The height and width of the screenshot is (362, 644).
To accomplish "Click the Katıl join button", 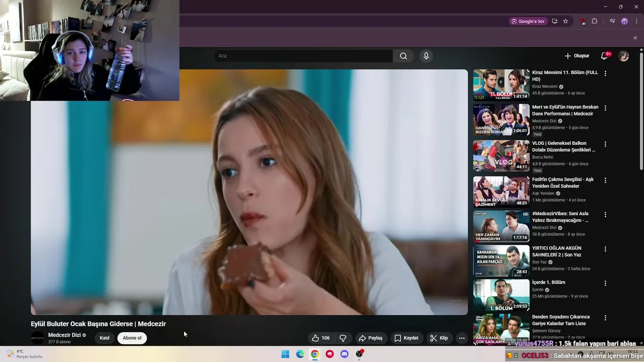I will (x=105, y=338).
